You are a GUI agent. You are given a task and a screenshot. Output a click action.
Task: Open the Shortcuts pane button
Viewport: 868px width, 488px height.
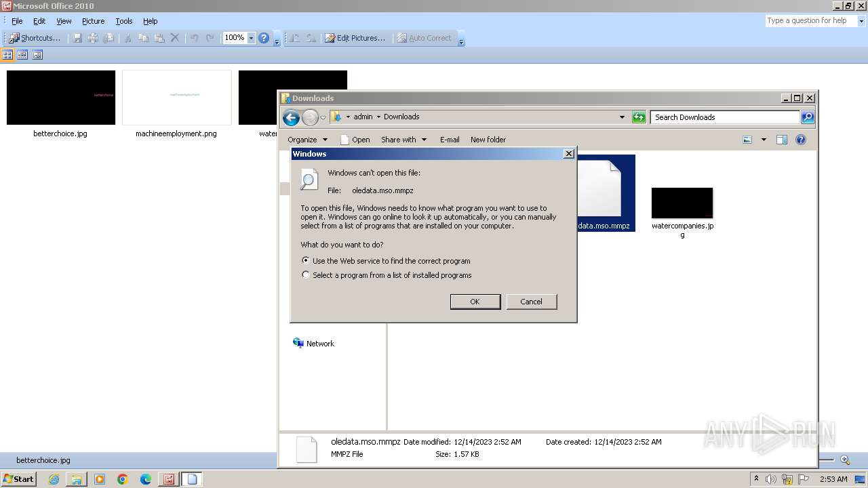(x=35, y=38)
